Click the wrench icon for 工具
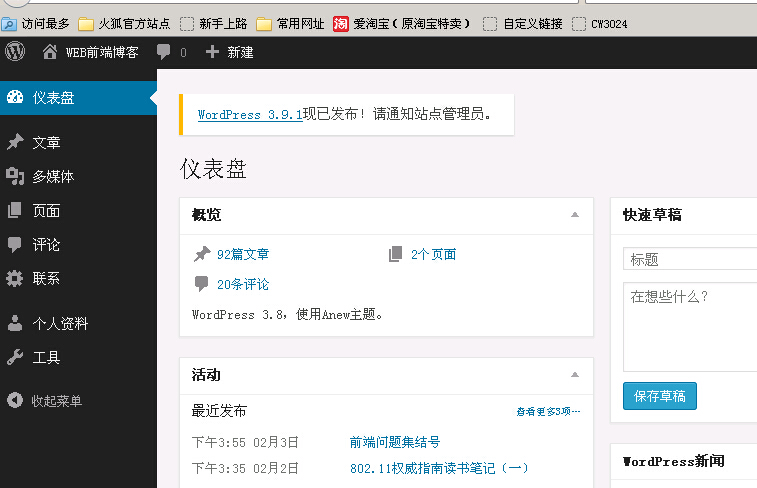 (15, 357)
